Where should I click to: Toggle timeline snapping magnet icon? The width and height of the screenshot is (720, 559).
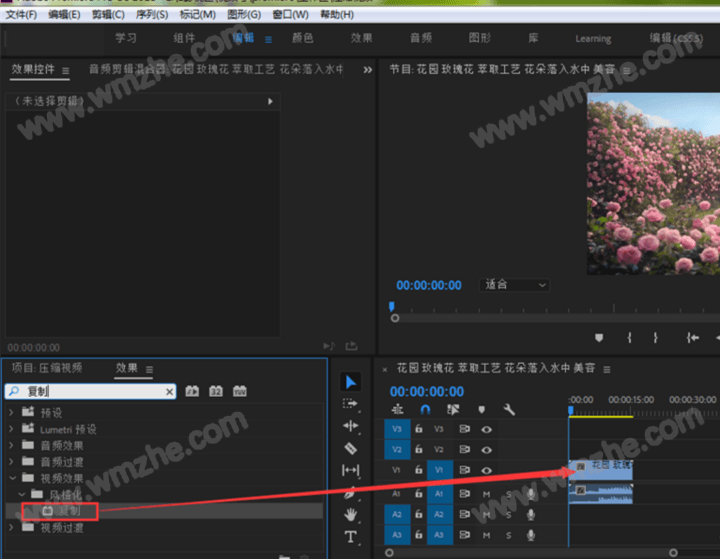point(425,409)
